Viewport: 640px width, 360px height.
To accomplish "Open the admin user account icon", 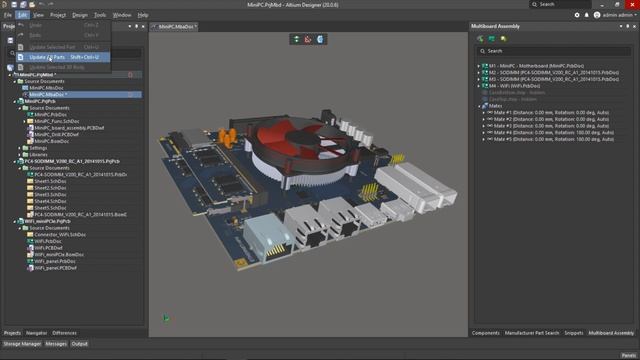I will coord(597,15).
